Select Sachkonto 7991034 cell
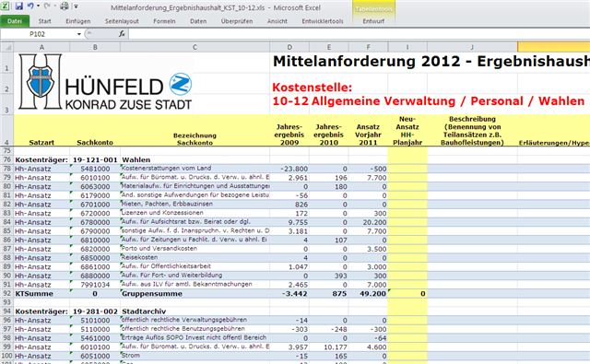590x364 pixels. [95, 285]
